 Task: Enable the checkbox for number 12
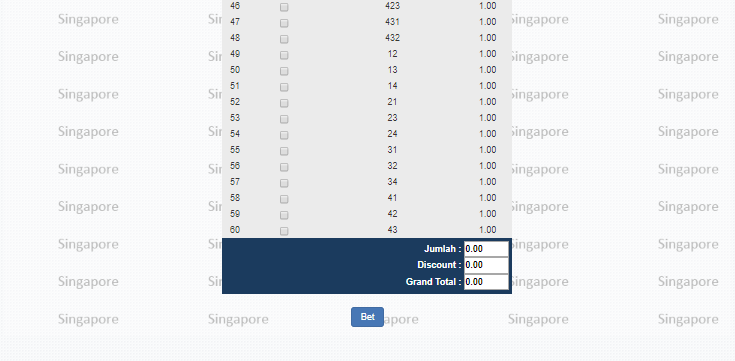pos(284,55)
